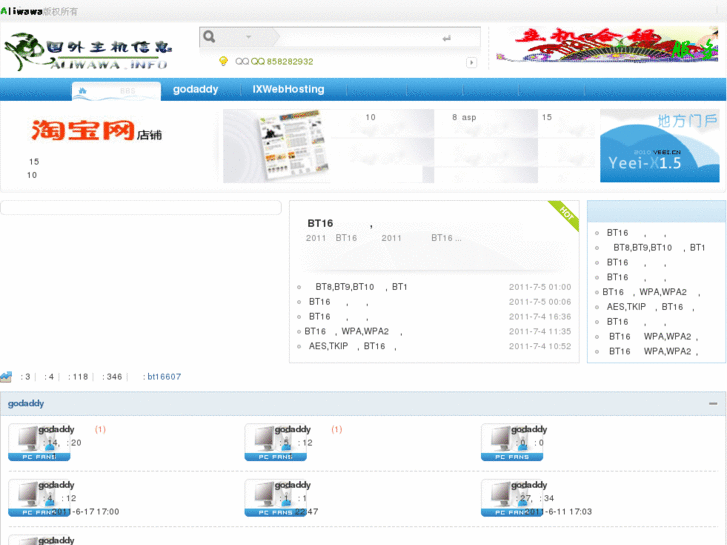
Task: Open QQ 858282932 contact link
Action: tap(282, 62)
